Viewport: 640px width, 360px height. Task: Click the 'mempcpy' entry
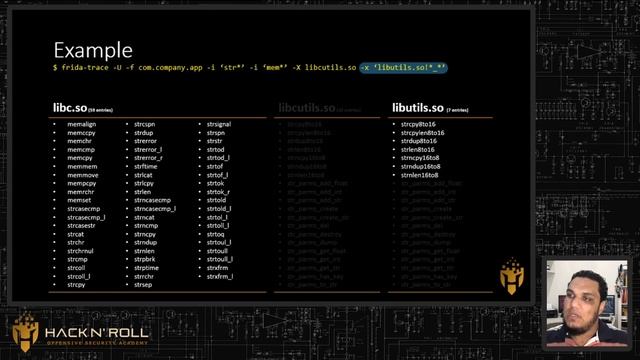(x=82, y=184)
